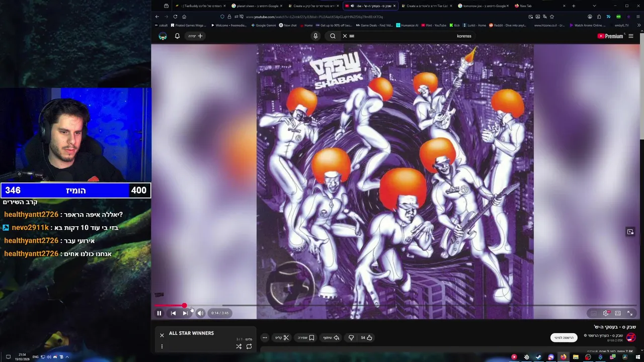Reload the current page

175,17
